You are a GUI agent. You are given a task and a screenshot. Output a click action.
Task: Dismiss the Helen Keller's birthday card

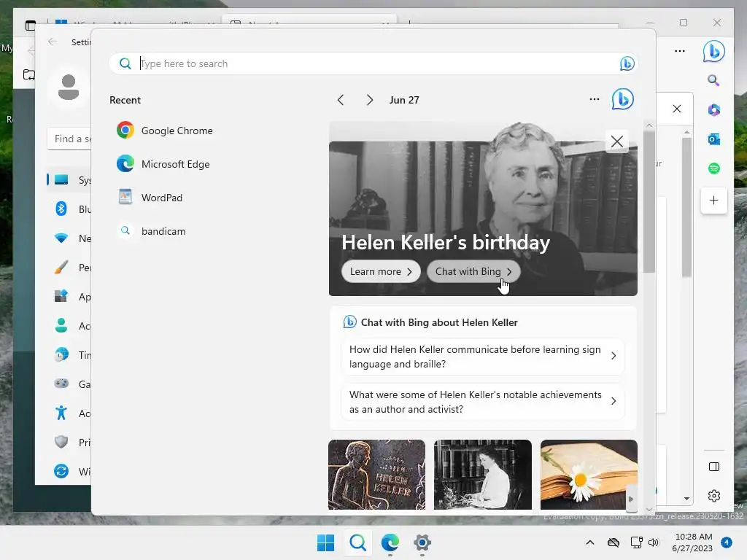617,141
